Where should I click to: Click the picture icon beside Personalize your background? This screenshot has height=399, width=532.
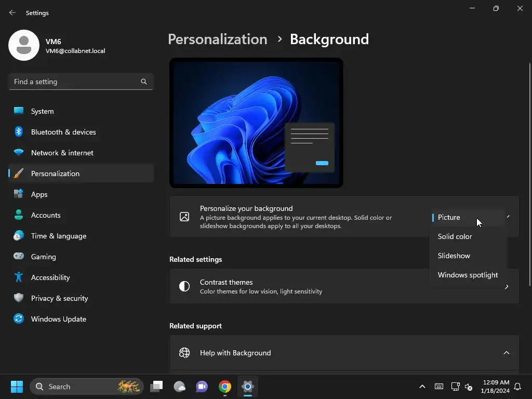tap(184, 217)
